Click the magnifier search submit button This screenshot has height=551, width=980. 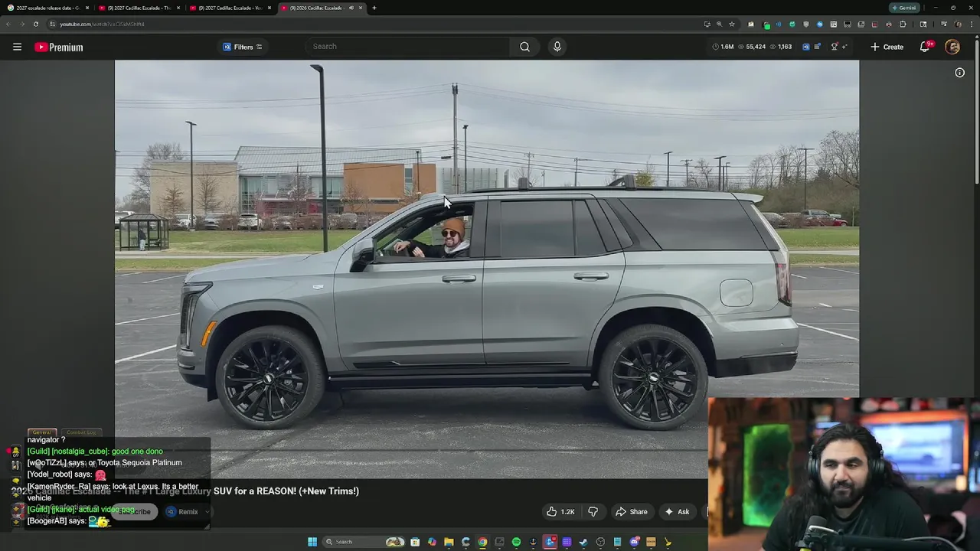point(524,47)
